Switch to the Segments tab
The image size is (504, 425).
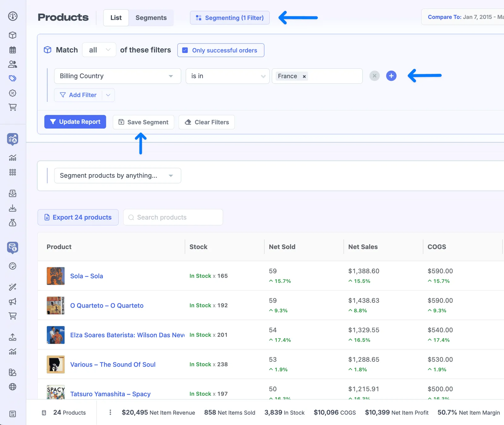coord(151,18)
